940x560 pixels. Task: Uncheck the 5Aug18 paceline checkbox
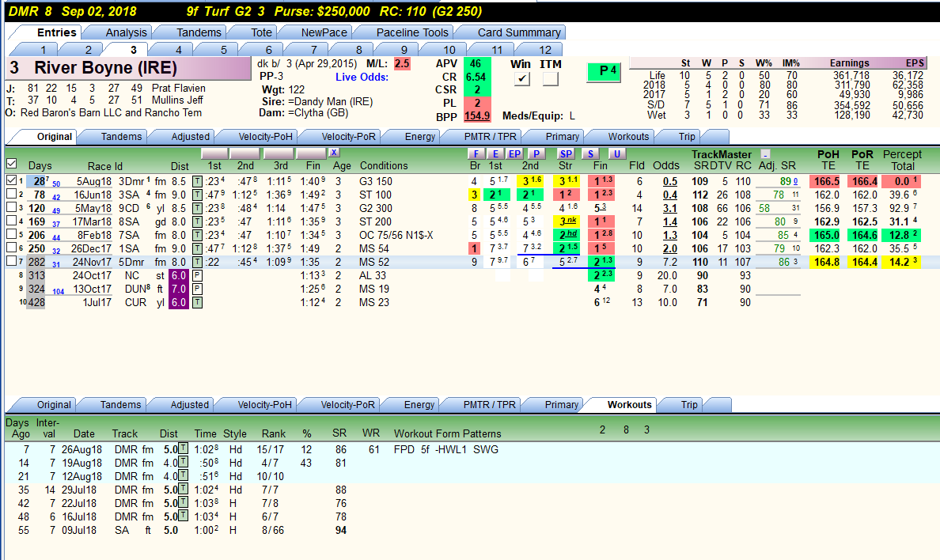tap(11, 180)
